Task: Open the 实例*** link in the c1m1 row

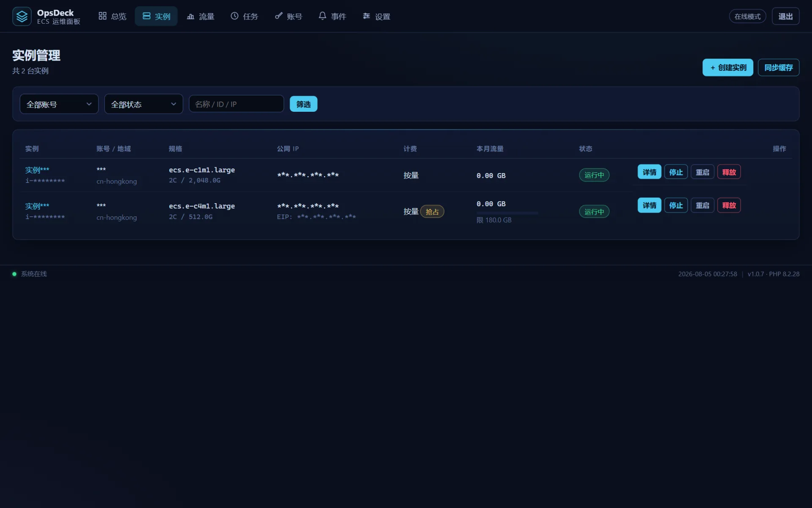Action: click(x=37, y=170)
